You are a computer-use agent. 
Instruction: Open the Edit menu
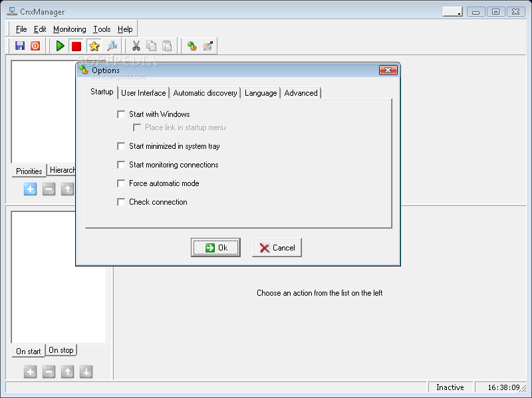click(40, 29)
